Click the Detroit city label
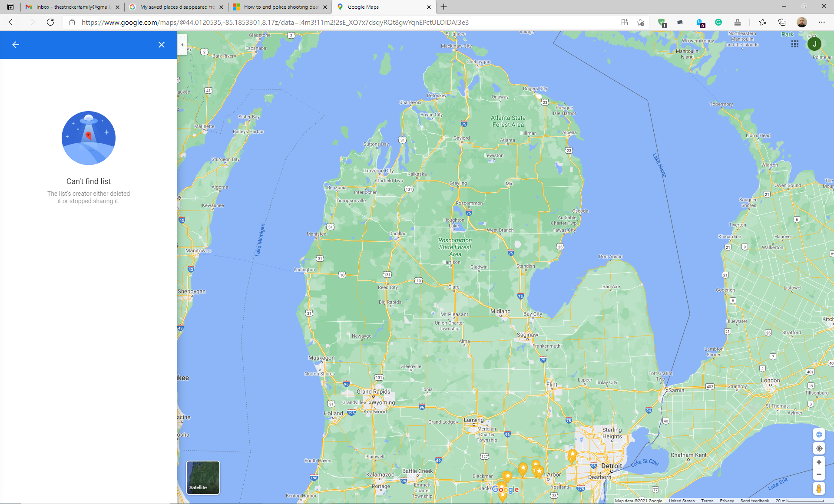Screen dimensions: 834x504 (x=612, y=466)
